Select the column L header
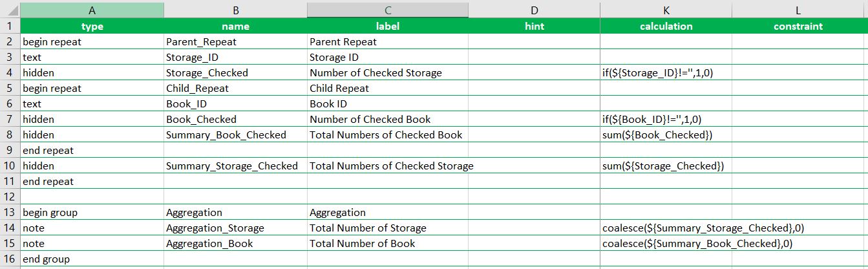Screen dimensions: 868x269 799,10
